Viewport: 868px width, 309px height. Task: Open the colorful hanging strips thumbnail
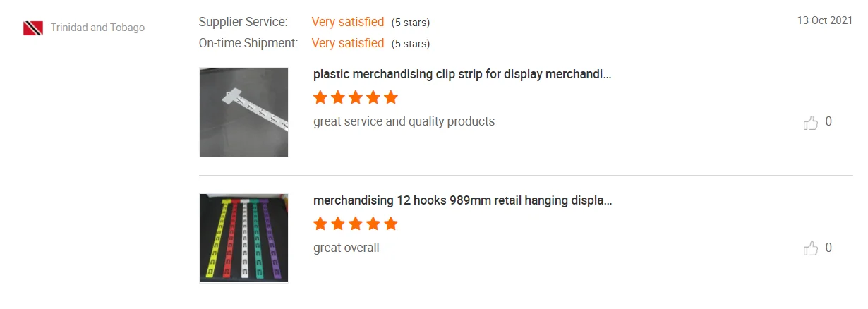243,238
